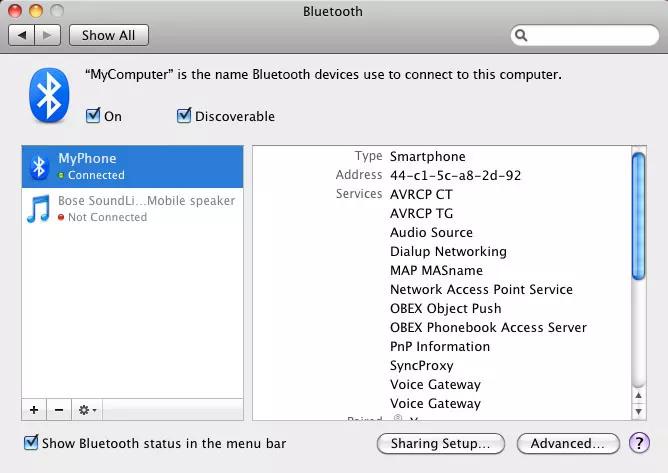Viewport: 668px width, 473px height.
Task: Click the AVRCP TG service entry
Action: 421,213
